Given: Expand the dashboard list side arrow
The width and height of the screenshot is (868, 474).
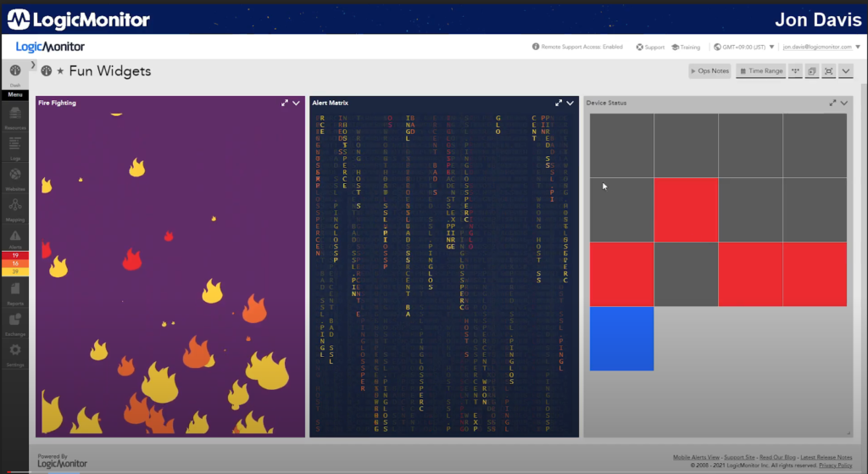Looking at the screenshot, I should click(x=33, y=64).
